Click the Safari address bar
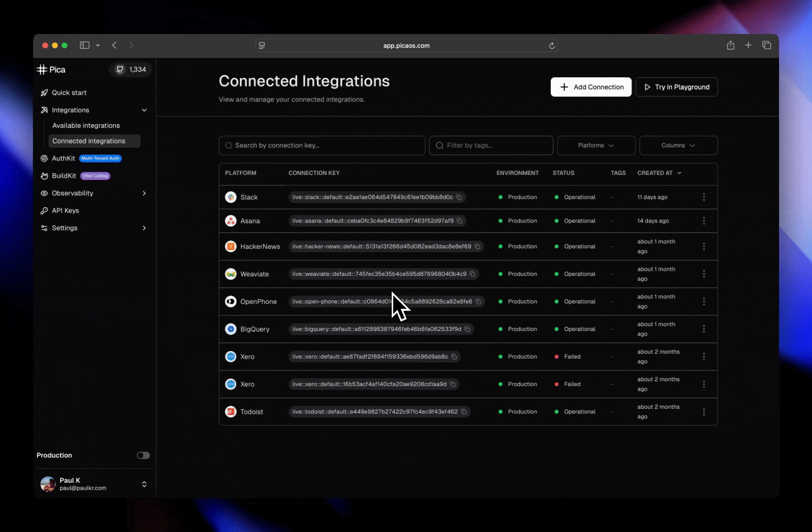812x532 pixels. (406, 45)
